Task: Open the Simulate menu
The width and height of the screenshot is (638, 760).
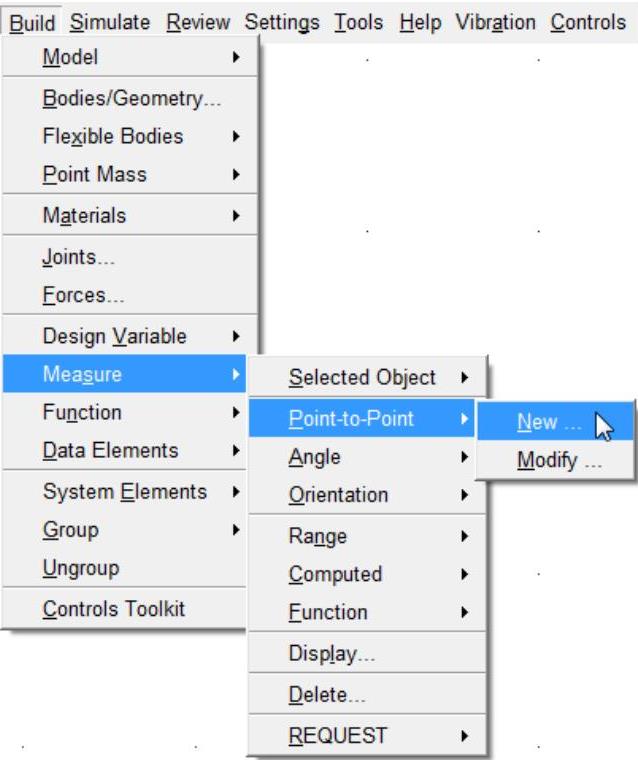Action: 110,21
